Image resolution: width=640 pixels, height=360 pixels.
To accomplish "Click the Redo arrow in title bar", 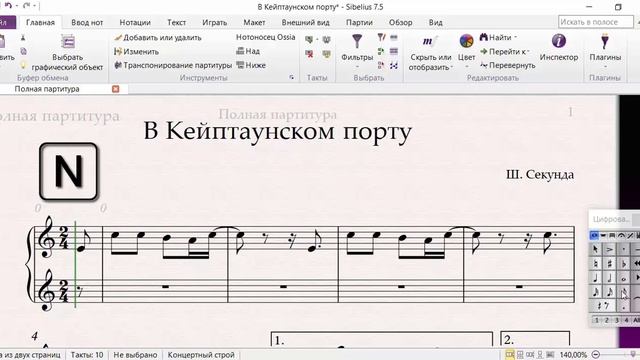I will 27,5.
